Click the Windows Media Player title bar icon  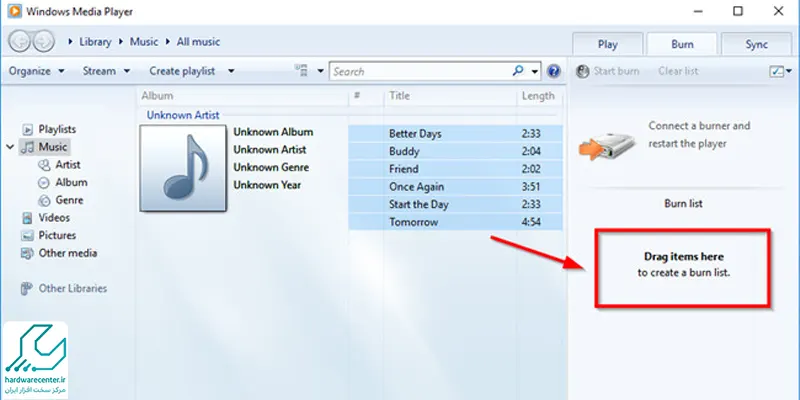pos(14,11)
